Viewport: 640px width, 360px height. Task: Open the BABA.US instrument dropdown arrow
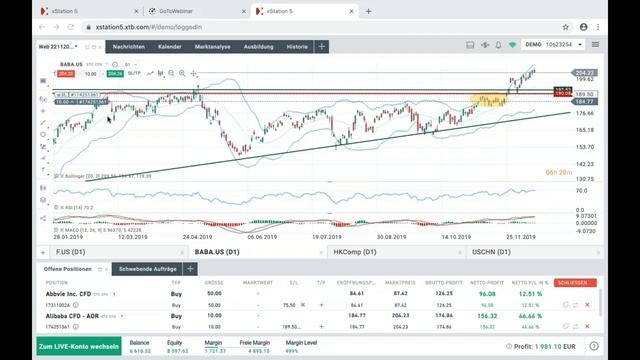(x=107, y=64)
